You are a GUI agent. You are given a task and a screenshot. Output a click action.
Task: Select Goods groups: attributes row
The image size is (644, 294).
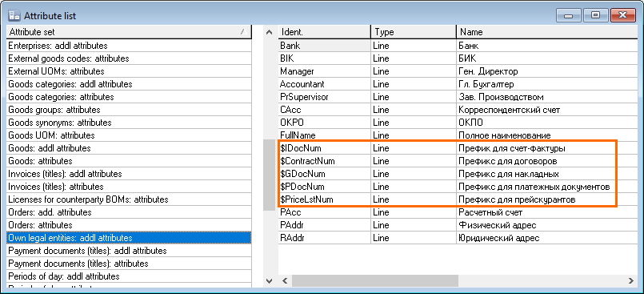129,110
